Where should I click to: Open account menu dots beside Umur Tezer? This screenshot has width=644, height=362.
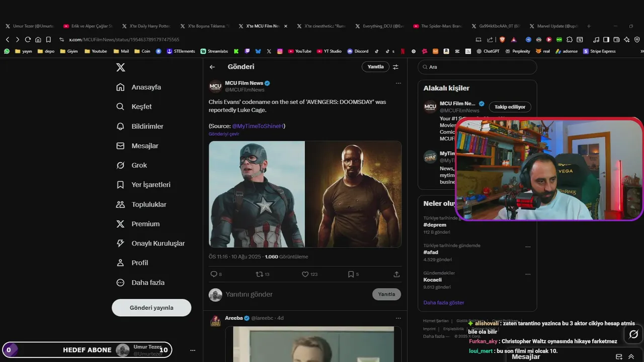click(192, 350)
